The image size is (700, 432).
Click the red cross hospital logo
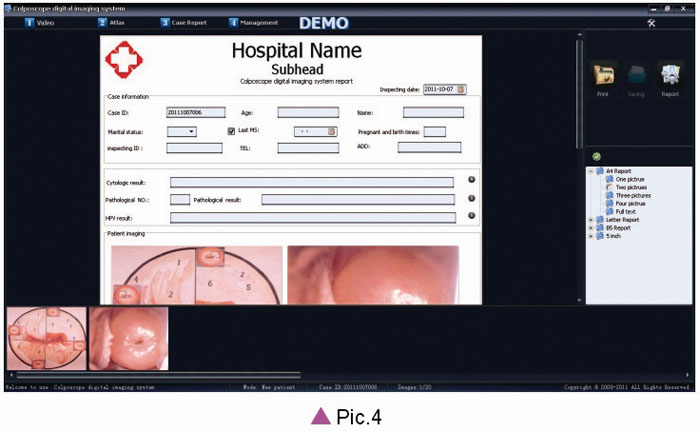point(124,60)
